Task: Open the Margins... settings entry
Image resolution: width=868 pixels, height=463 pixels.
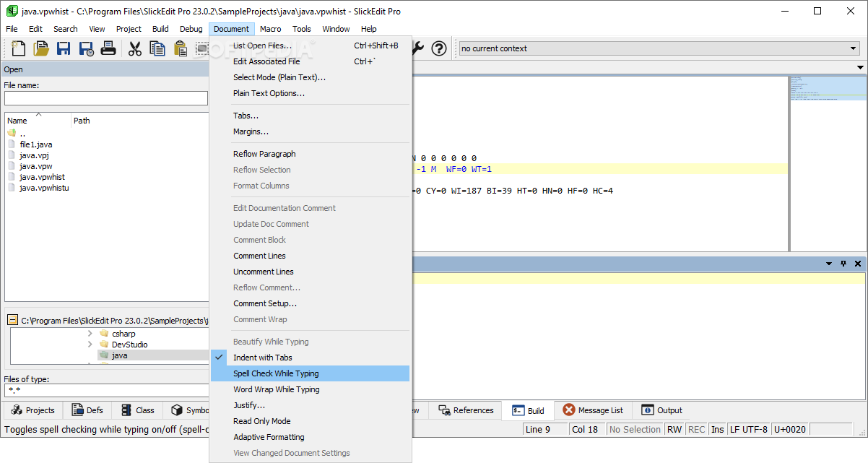Action: point(310,131)
